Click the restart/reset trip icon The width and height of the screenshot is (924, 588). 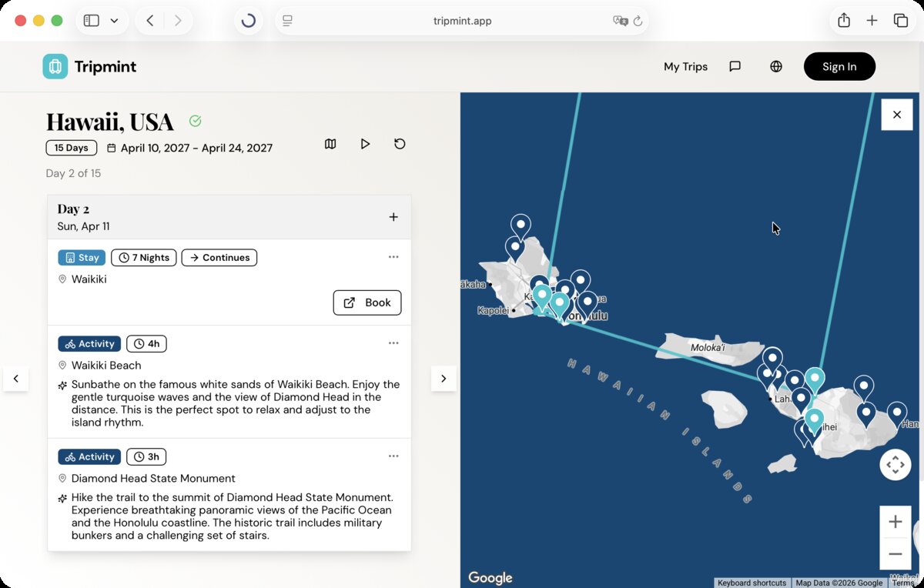click(400, 144)
